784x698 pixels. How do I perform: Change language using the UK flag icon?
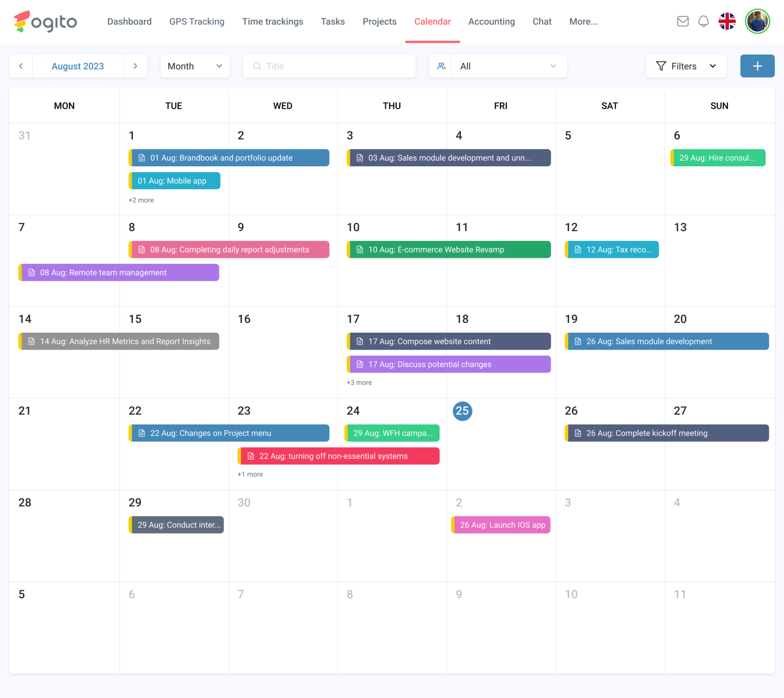[727, 21]
